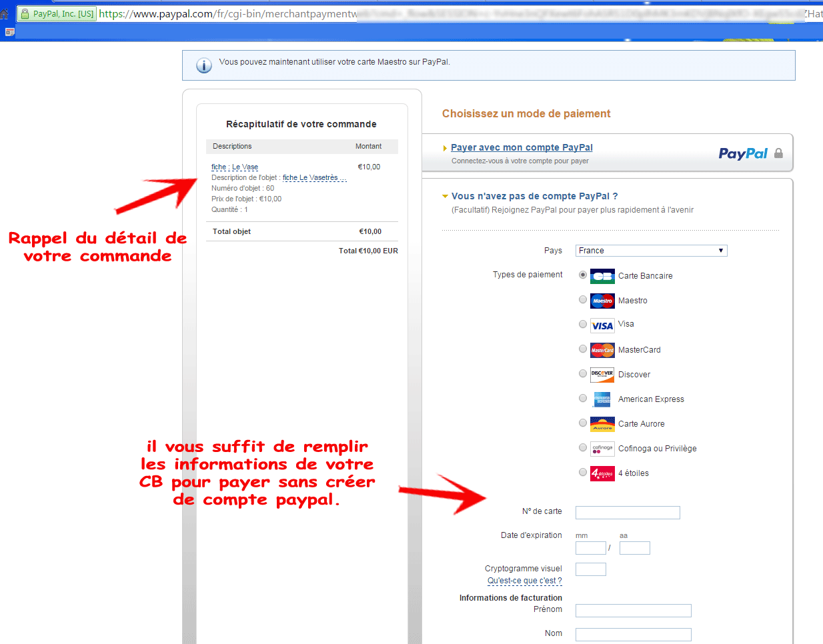Click the American Express logo icon
Viewport: 823px width, 644px height.
pyautogui.click(x=602, y=399)
